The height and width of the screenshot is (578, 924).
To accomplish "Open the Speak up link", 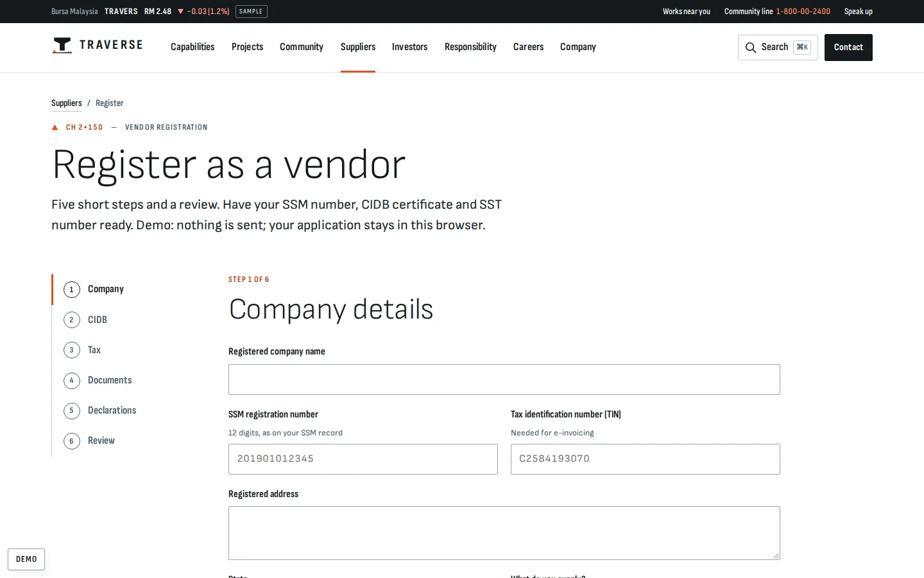I will click(859, 12).
